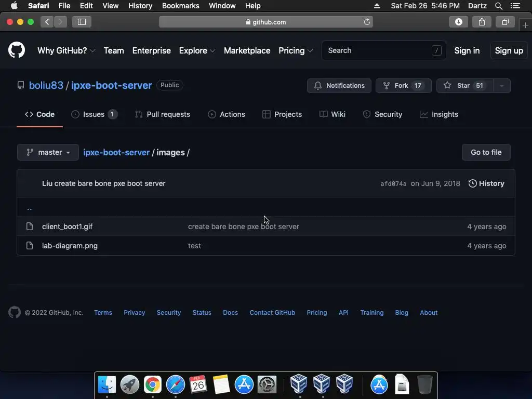The image size is (532, 399).
Task: Expand the Why GitHub? dropdown
Action: pos(66,50)
